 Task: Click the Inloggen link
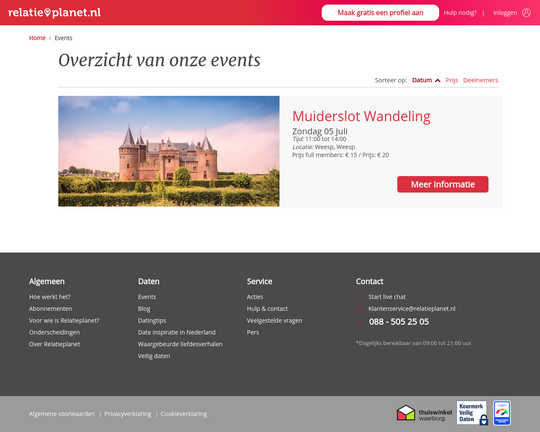click(x=505, y=13)
